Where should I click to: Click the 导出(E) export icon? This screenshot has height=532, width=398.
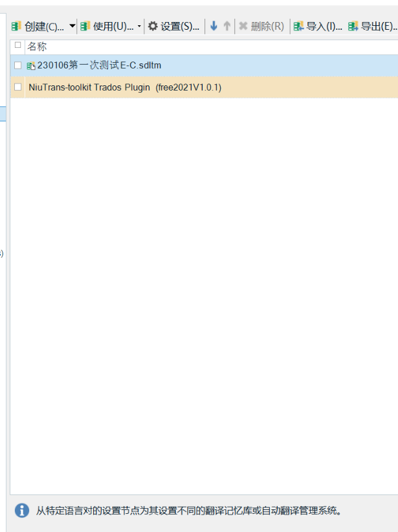click(x=353, y=26)
